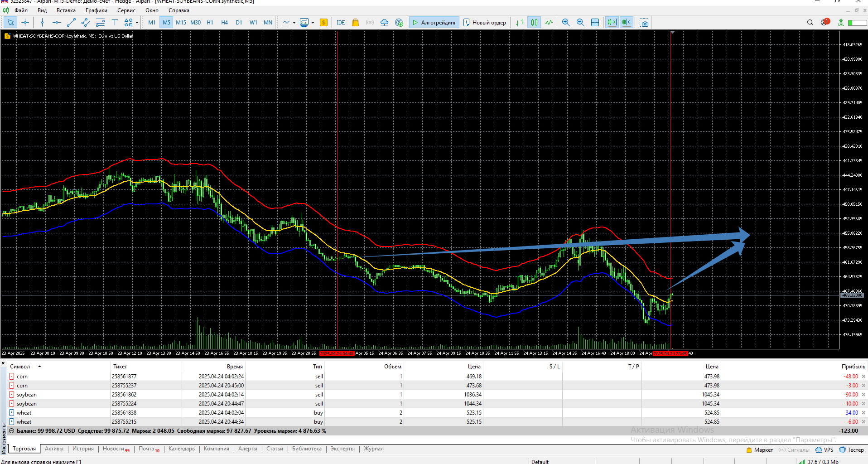The image size is (868, 464).
Task: Open the chart templates dropdown arrow
Action: coord(313,22)
